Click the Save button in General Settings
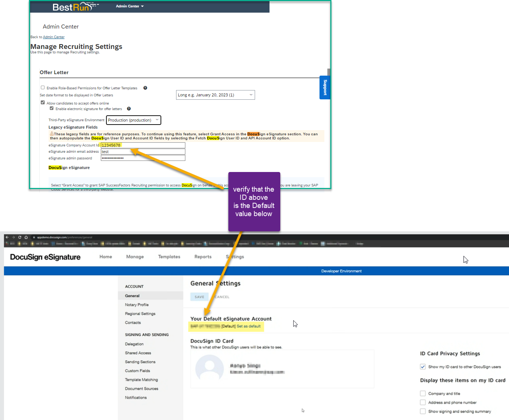This screenshot has width=509, height=420. point(199,297)
